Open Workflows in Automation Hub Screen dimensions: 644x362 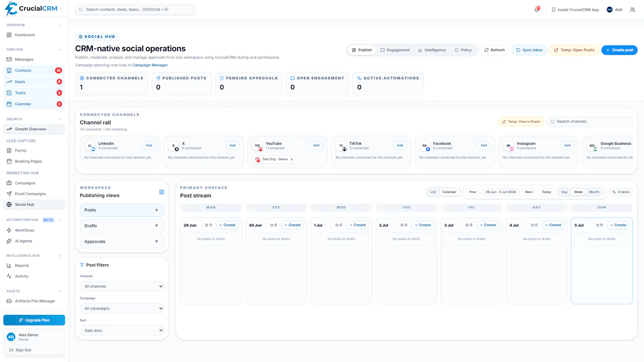[x=24, y=230]
